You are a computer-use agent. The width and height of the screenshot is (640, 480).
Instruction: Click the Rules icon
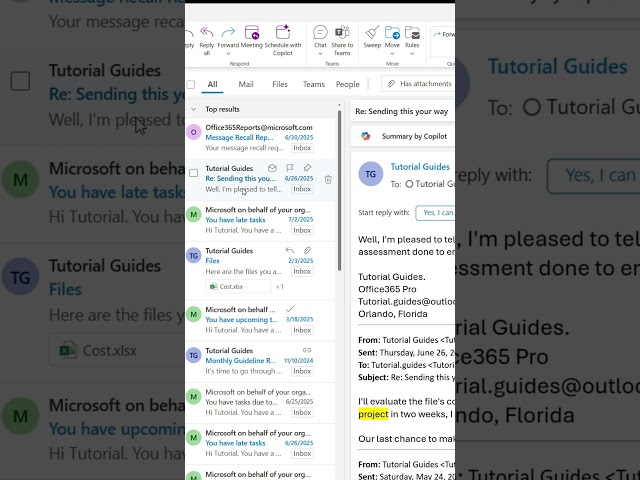tap(412, 32)
